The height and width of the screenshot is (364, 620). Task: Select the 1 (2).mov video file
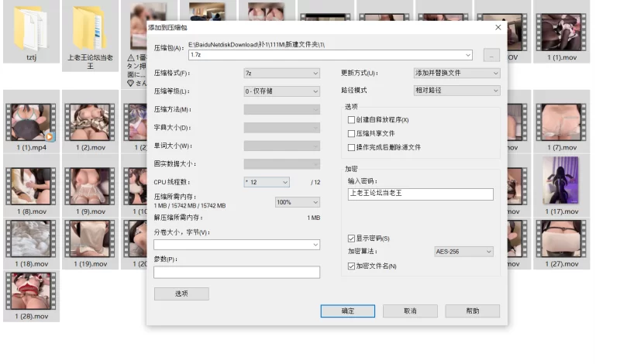[90, 122]
